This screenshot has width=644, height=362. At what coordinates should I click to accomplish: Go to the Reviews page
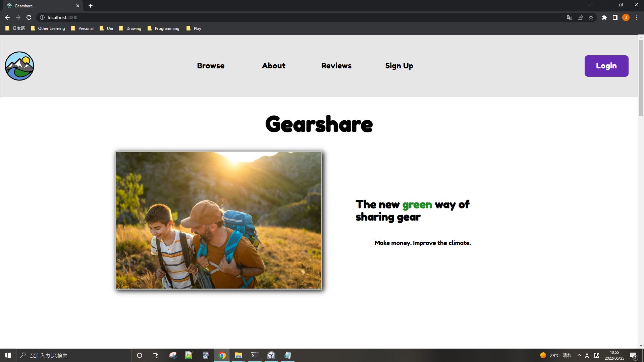click(336, 66)
